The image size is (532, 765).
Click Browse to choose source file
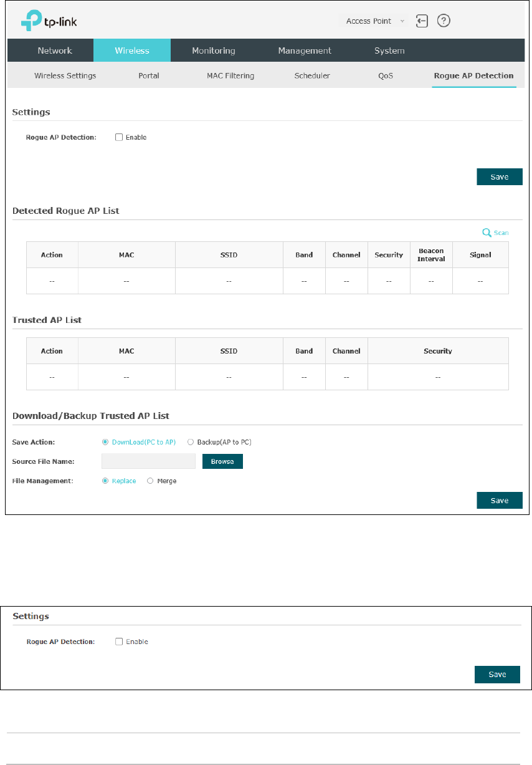[222, 461]
